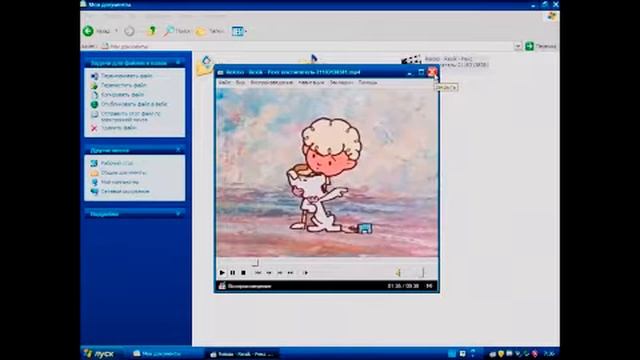Click the green Go (Переход) button
The image size is (640, 360).
click(x=540, y=46)
